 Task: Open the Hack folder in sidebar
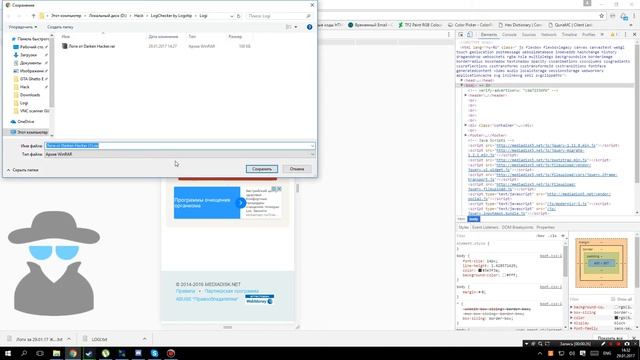pos(25,87)
